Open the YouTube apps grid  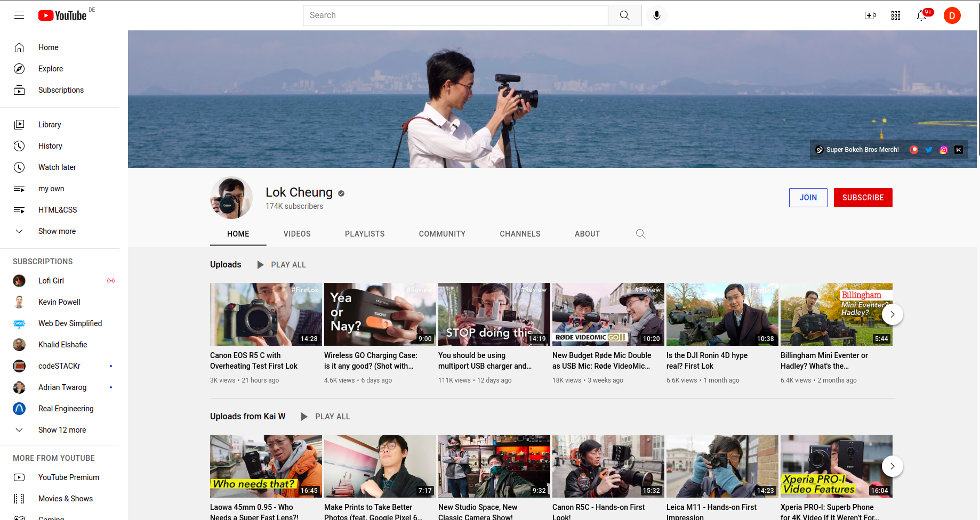pos(896,15)
